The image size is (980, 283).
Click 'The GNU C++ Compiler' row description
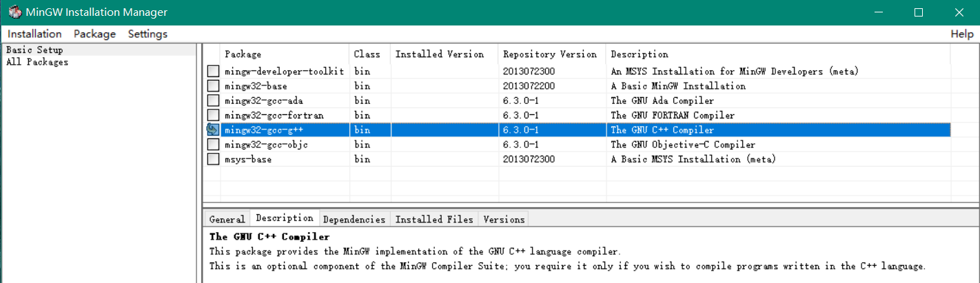point(662,129)
